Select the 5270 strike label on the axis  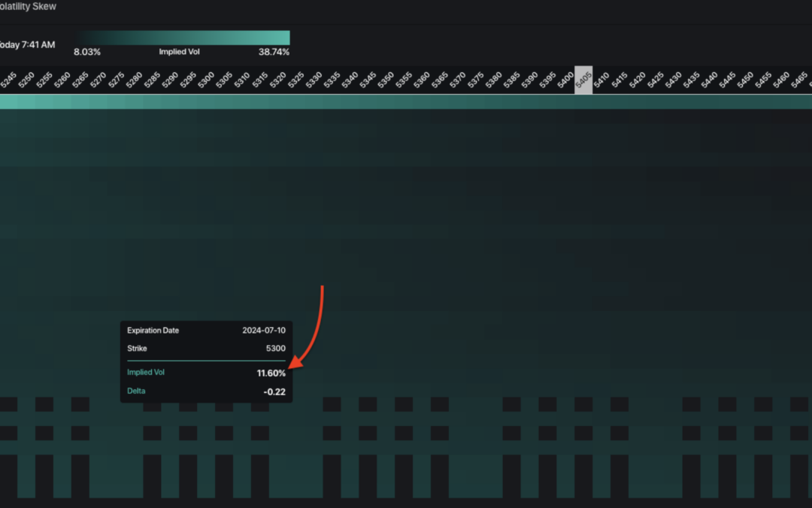tap(98, 80)
